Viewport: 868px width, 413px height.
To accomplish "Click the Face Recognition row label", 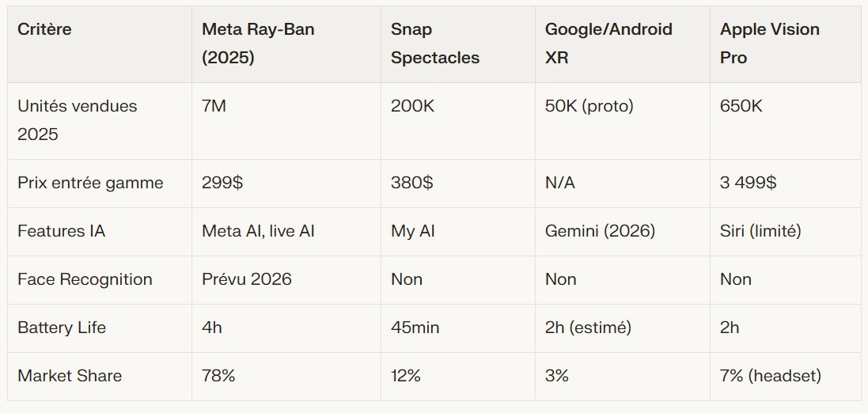I will [85, 279].
